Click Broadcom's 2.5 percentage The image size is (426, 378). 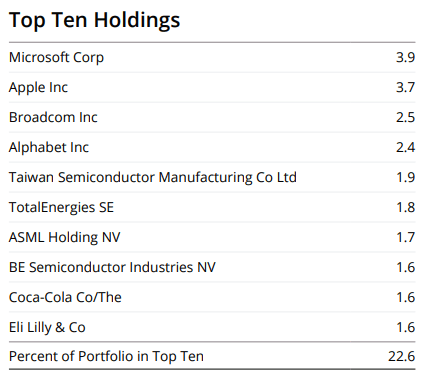(405, 117)
